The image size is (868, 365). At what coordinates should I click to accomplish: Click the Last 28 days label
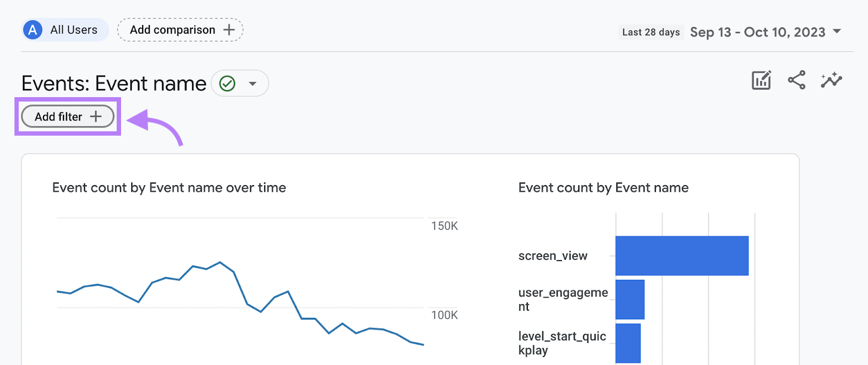tap(650, 32)
